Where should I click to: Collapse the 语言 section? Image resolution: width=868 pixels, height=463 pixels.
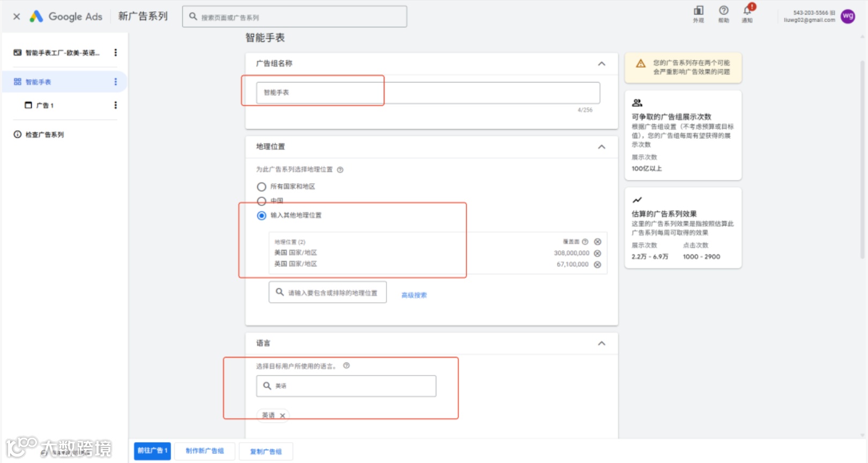click(602, 343)
